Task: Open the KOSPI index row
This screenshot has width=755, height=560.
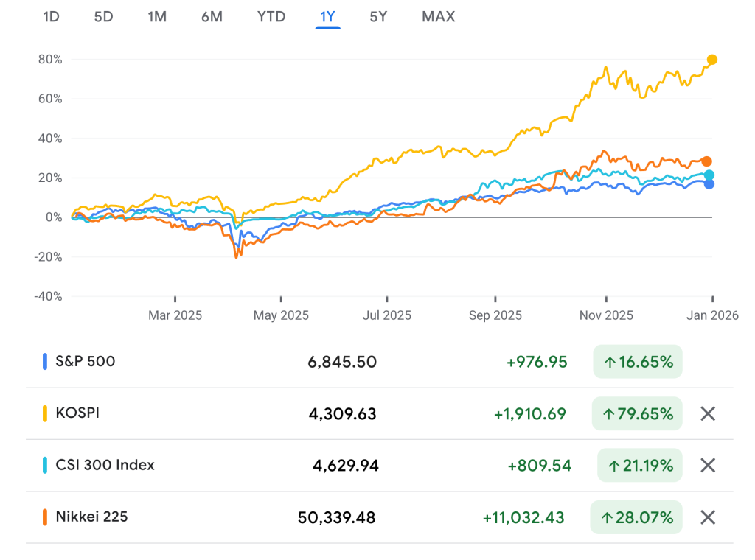Action: tap(77, 413)
